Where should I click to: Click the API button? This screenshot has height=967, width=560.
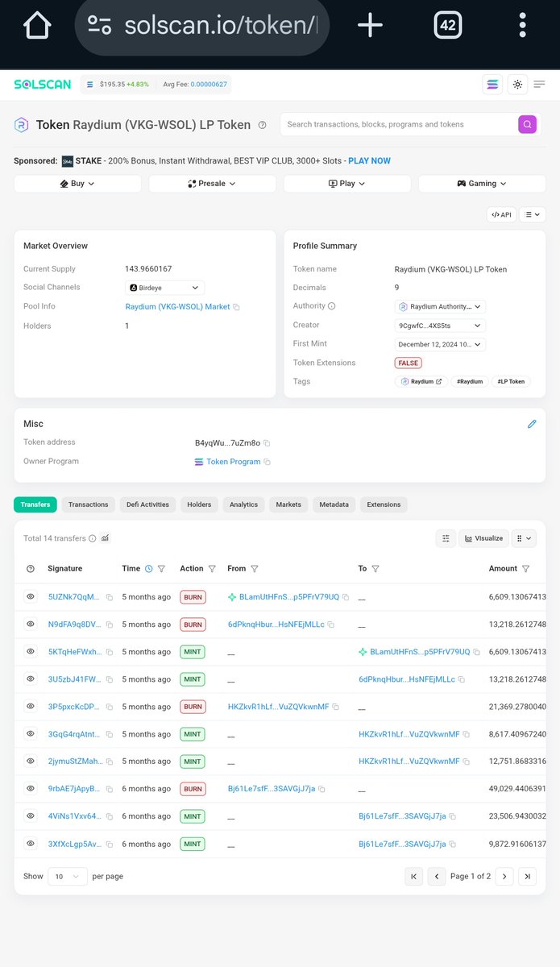coord(501,214)
